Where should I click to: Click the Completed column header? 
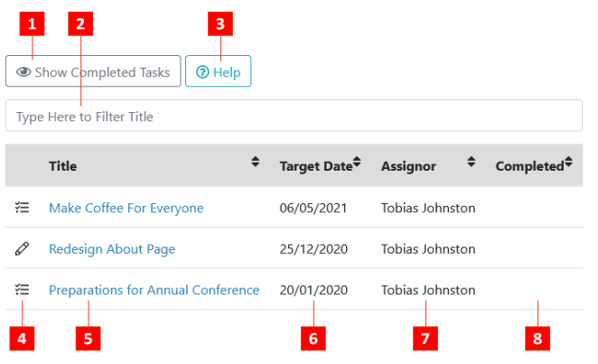coord(529,166)
